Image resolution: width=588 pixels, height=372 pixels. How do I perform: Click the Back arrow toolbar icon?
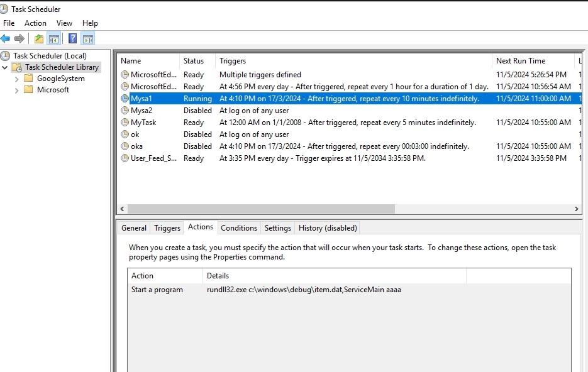(x=6, y=39)
